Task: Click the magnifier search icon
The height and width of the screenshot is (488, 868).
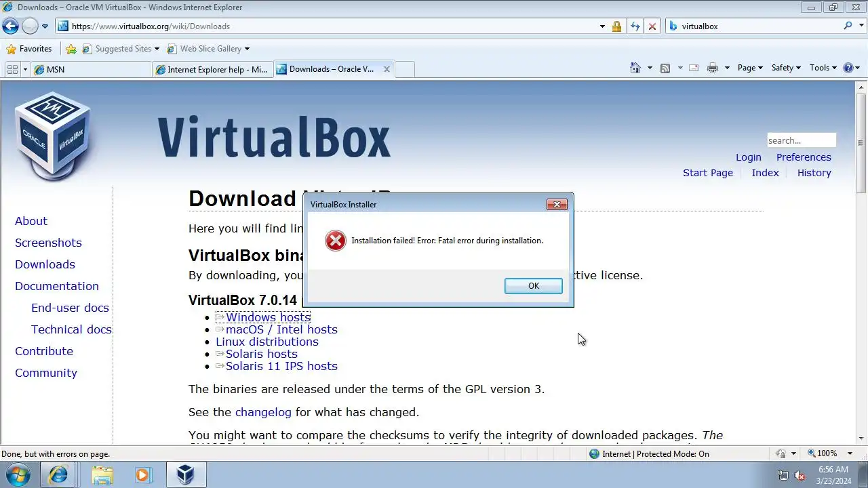Action: point(848,26)
